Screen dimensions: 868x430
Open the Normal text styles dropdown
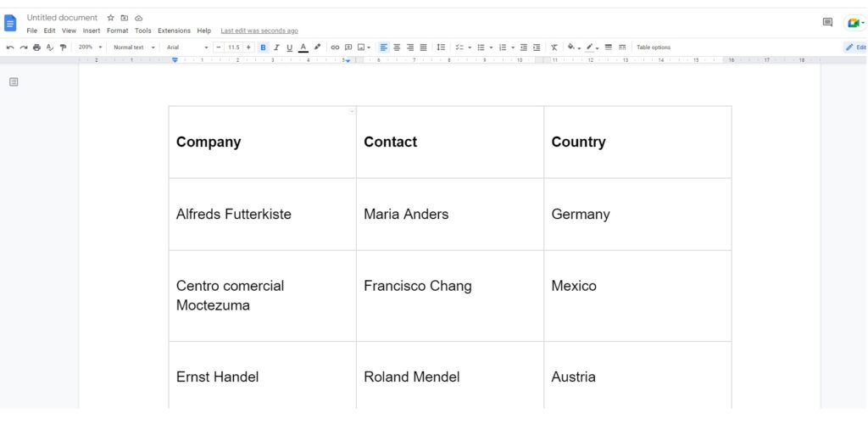[134, 47]
